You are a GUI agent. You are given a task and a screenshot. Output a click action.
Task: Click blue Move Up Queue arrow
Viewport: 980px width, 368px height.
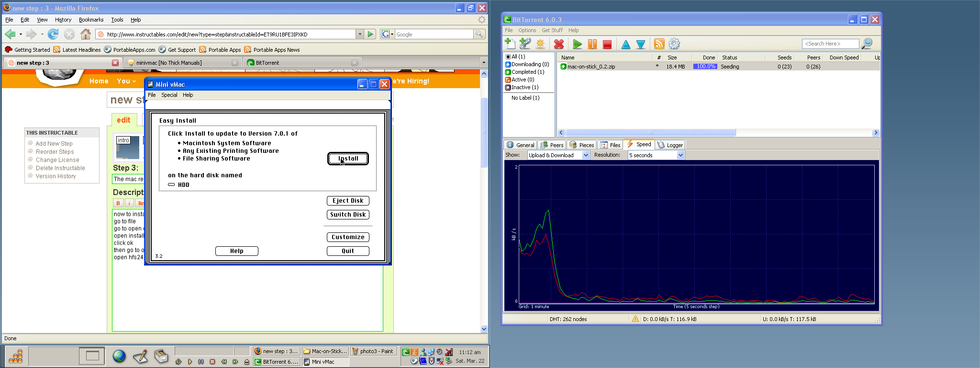coord(625,45)
